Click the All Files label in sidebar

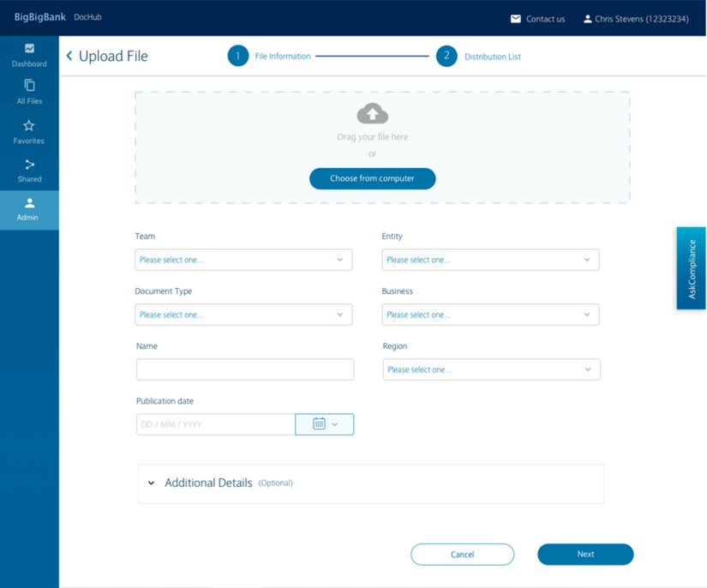29,101
